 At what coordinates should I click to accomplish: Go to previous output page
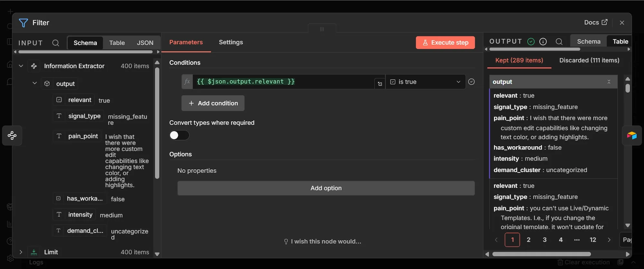pos(496,240)
